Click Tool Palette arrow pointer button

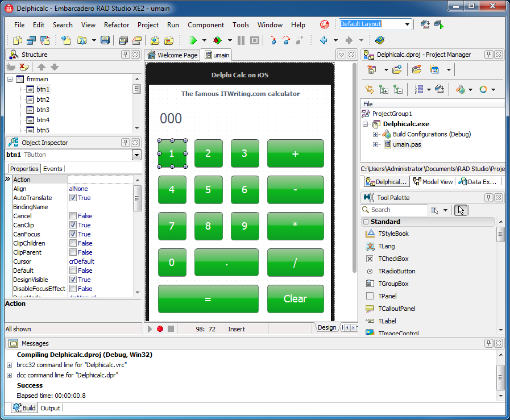tap(461, 210)
